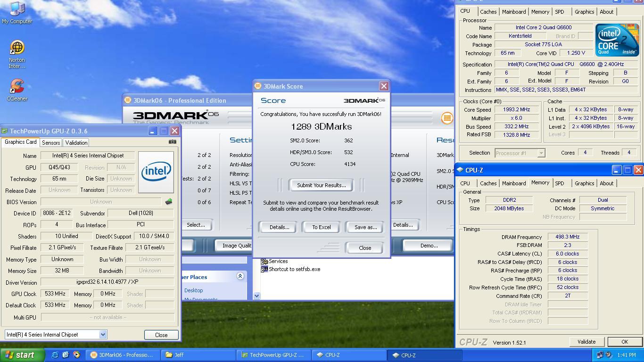Click Device ID value 8086 - 2E12

click(57, 213)
